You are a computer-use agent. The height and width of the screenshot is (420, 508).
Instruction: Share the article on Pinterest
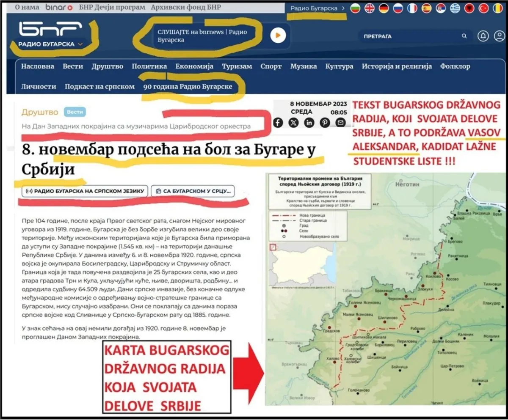(x=325, y=123)
